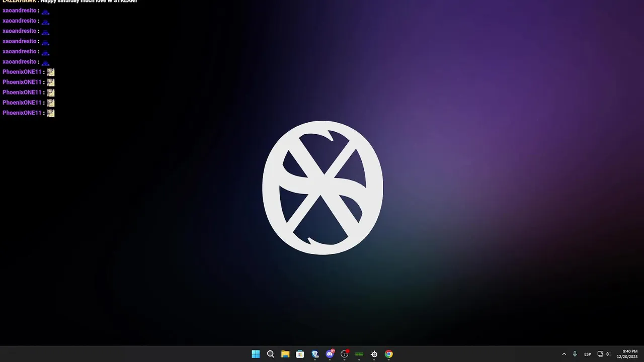This screenshot has width=644, height=362.
Task: Open the volume speaker tray icon
Action: coord(608,354)
